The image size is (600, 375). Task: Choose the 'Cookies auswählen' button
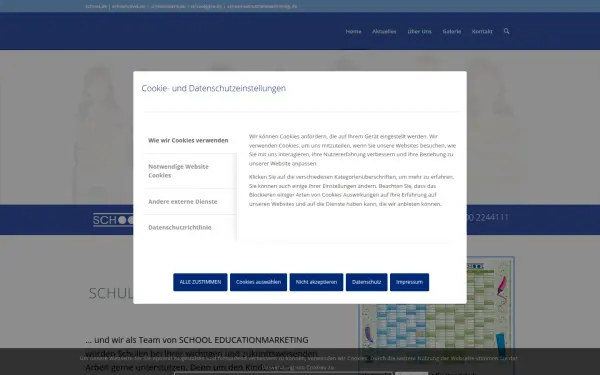tap(258, 282)
